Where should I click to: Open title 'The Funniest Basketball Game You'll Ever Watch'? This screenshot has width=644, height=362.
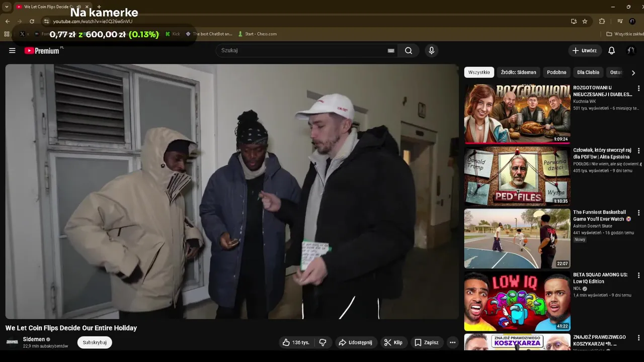point(602,216)
